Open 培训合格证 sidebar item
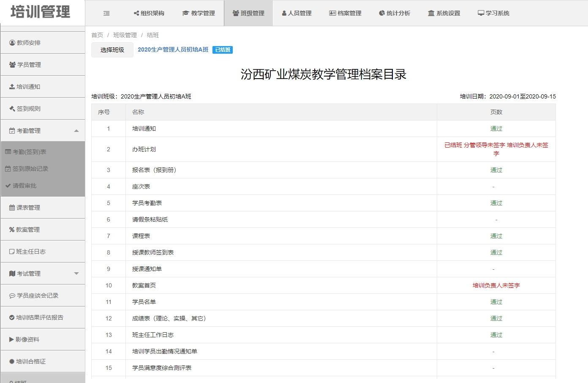The height and width of the screenshot is (383, 588). (x=30, y=361)
